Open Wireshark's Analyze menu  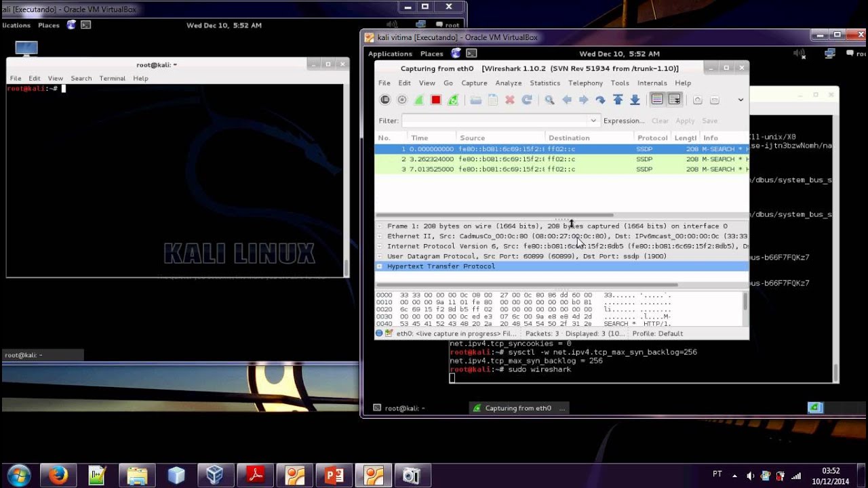[x=508, y=83]
